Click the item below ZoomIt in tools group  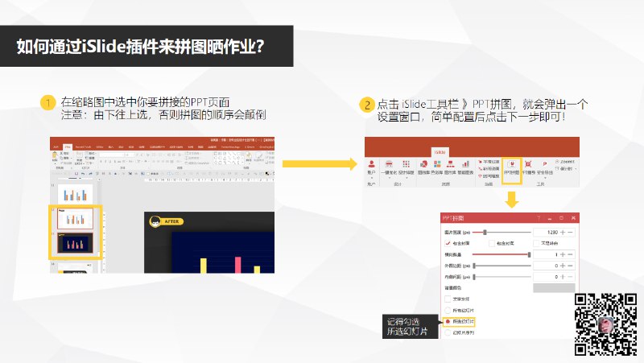566,169
